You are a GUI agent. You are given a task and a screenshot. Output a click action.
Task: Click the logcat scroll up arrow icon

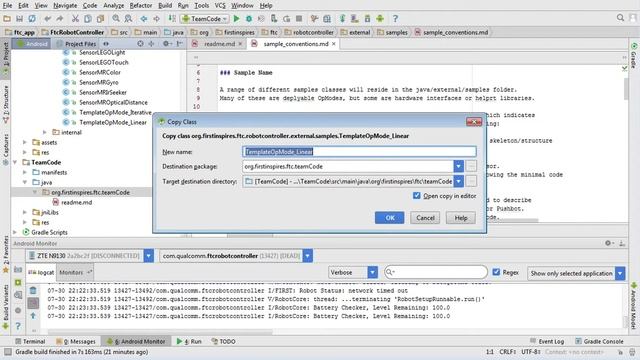[33, 316]
